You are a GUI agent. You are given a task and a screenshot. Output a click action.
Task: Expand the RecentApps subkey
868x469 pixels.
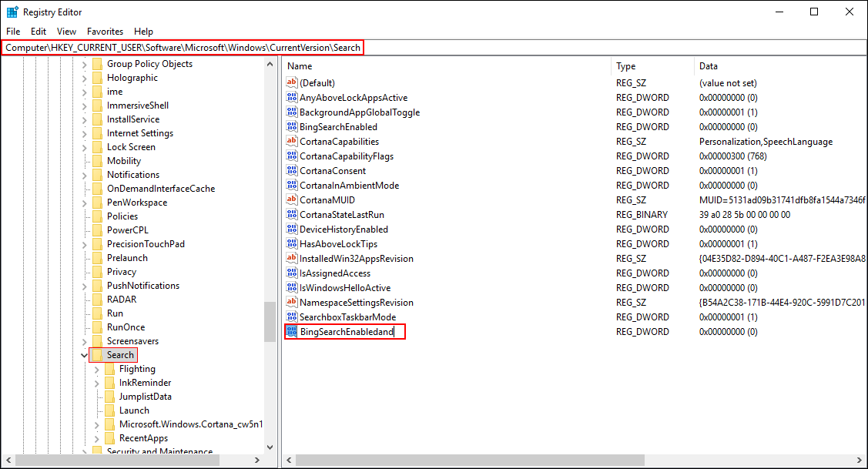[96, 438]
